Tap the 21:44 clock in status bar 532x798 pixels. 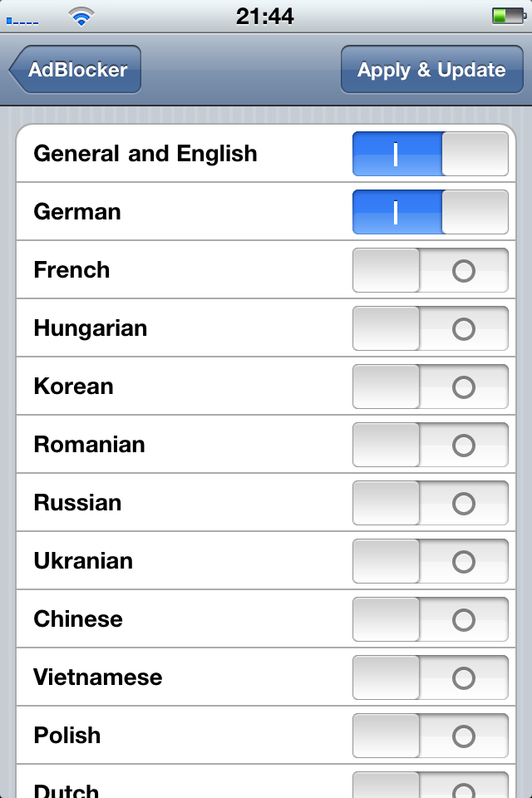pos(265,16)
